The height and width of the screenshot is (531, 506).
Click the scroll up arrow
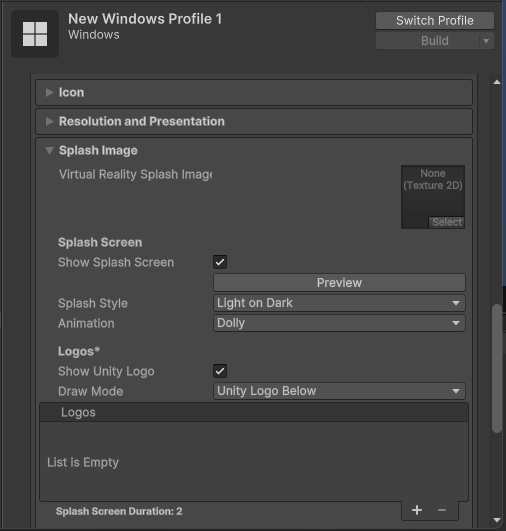click(x=497, y=82)
